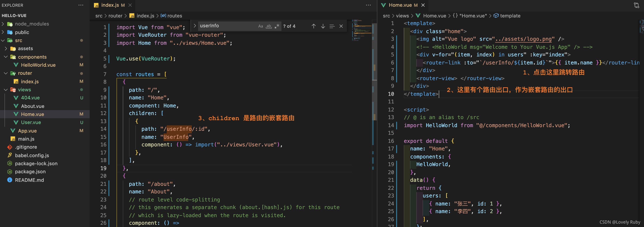644x227 pixels.
Task: Toggle Use Regular Expression in find
Action: [x=277, y=26]
